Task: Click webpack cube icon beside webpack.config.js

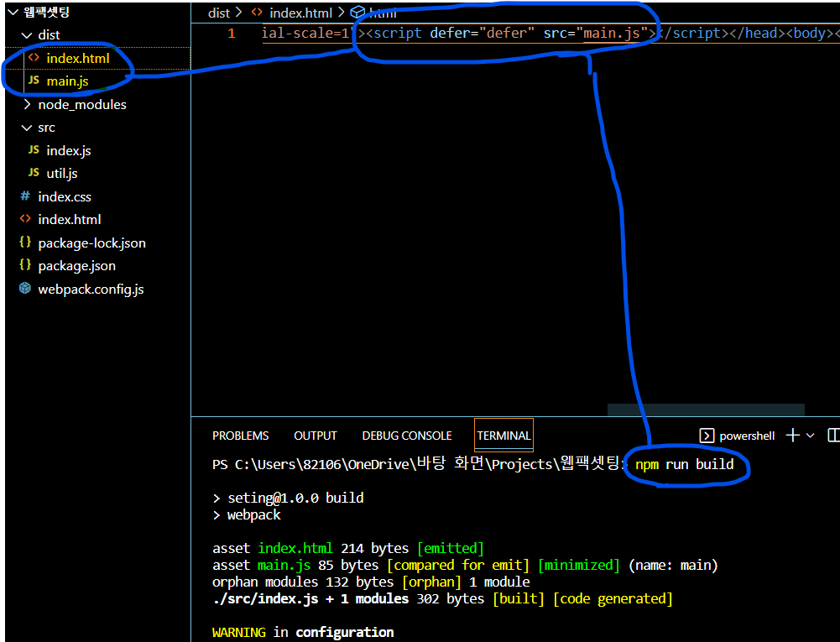Action: (25, 289)
